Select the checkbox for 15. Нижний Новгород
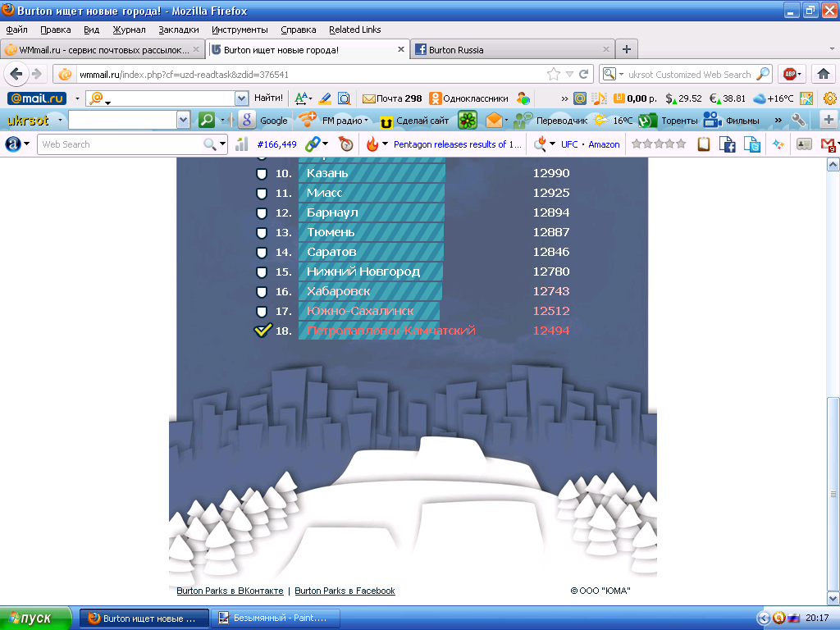This screenshot has height=630, width=840. pos(262,272)
